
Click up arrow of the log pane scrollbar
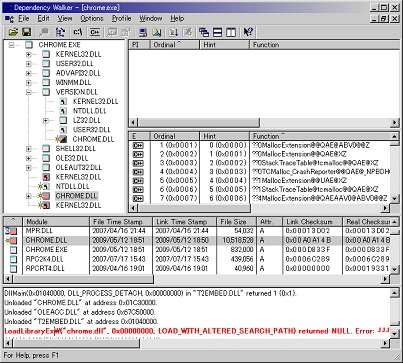(394, 293)
